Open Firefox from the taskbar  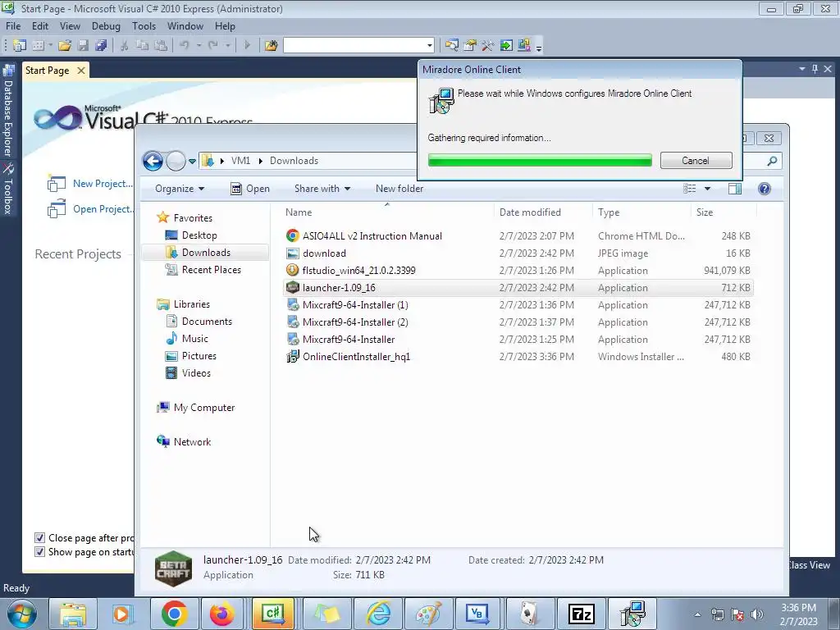pos(221,614)
